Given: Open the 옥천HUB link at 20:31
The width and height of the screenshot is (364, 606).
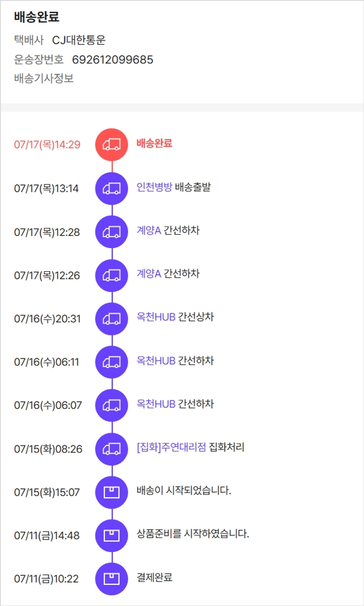Looking at the screenshot, I should click(156, 318).
